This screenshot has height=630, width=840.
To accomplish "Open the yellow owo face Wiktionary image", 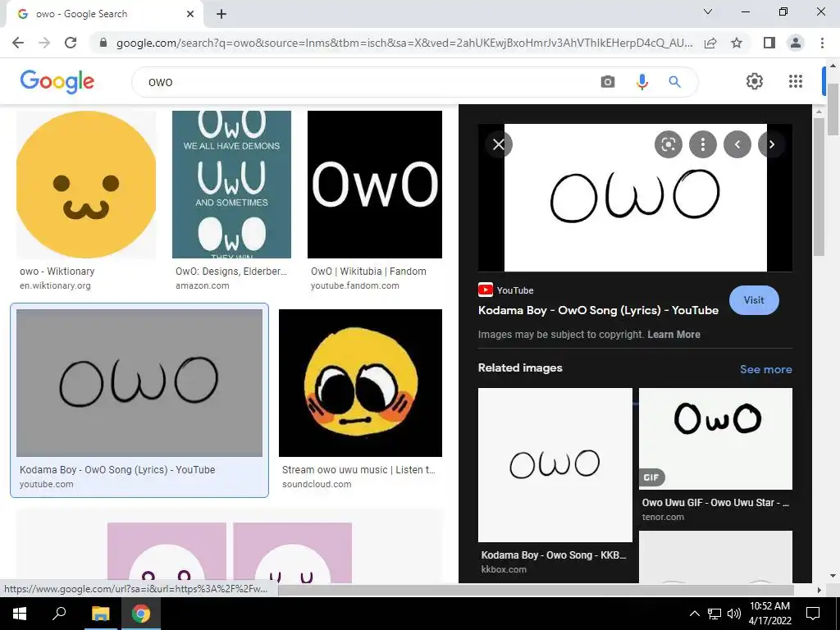I will [86, 185].
